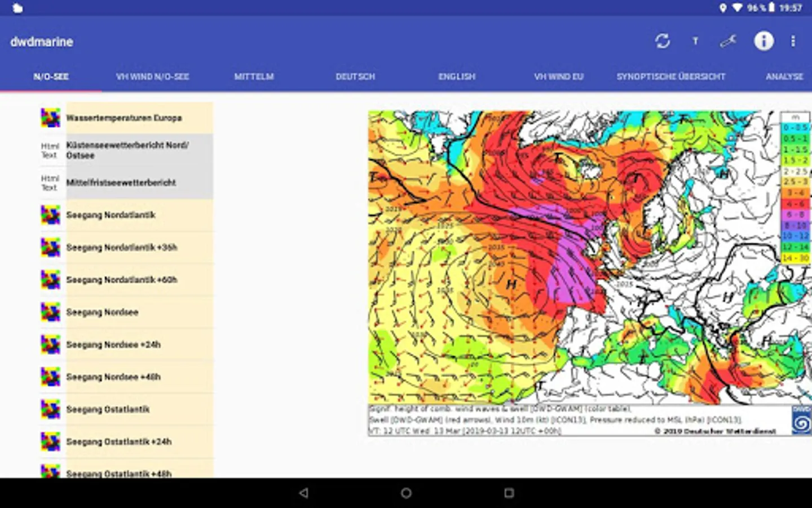Screen dimensions: 812x508
Task: Tap the map icon beside Seegang Ostatlantik +24h
Action: tap(50, 441)
